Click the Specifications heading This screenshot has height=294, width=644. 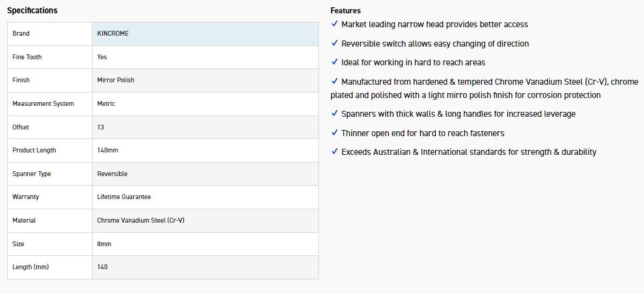(x=32, y=10)
